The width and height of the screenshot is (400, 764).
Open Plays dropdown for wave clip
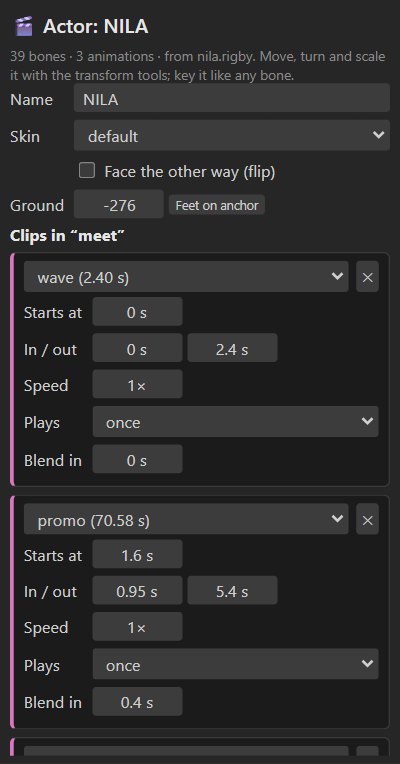235,422
